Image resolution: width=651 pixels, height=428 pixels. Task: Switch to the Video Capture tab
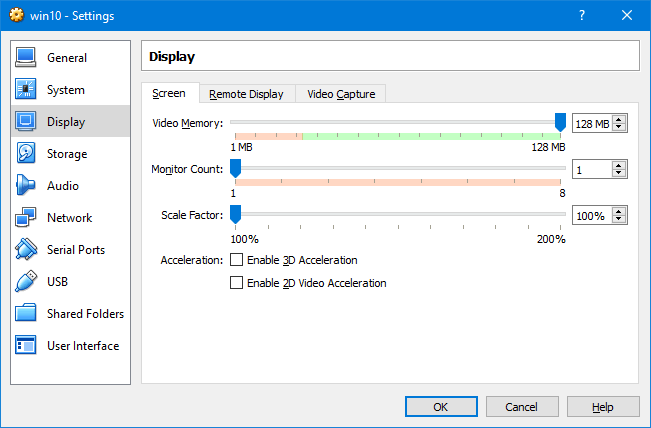point(341,94)
